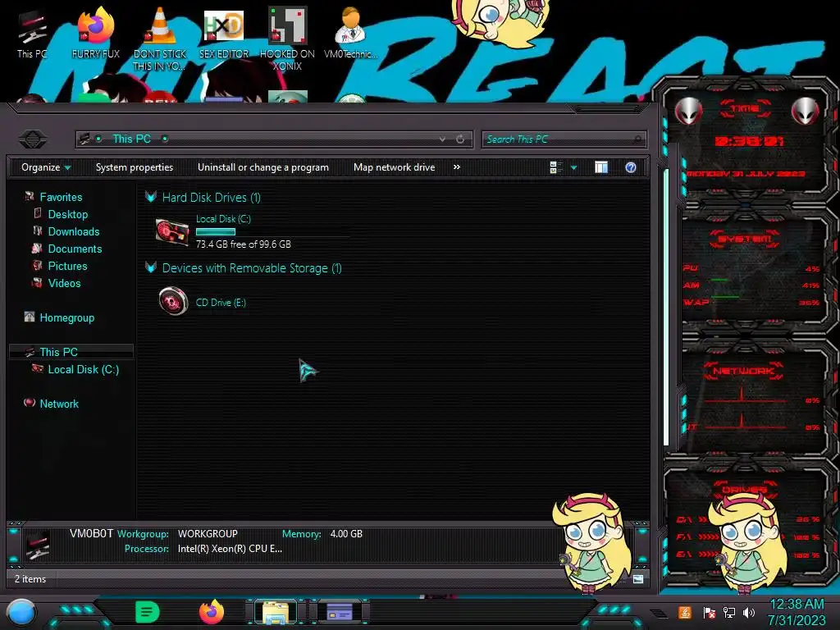
Task: Click the change view icon
Action: [555, 167]
